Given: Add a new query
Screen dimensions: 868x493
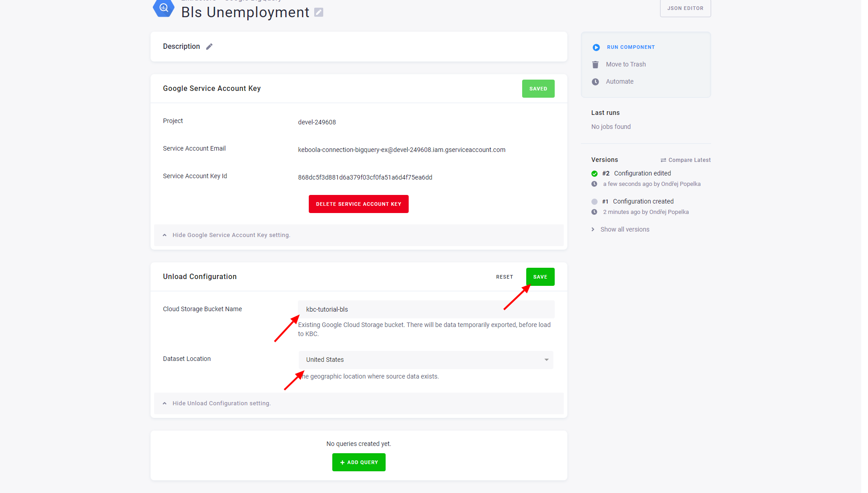Looking at the screenshot, I should click(359, 462).
